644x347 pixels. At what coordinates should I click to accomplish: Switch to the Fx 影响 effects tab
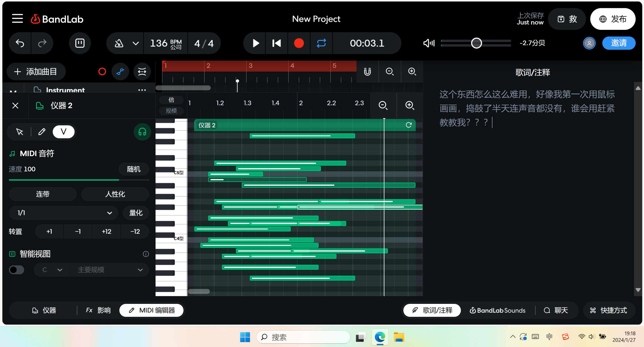[98, 310]
